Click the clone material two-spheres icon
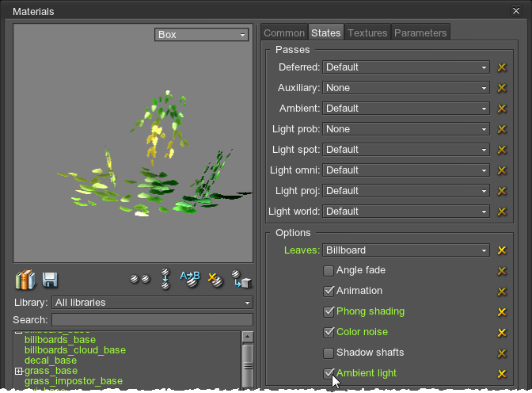532x393 pixels. coord(140,280)
